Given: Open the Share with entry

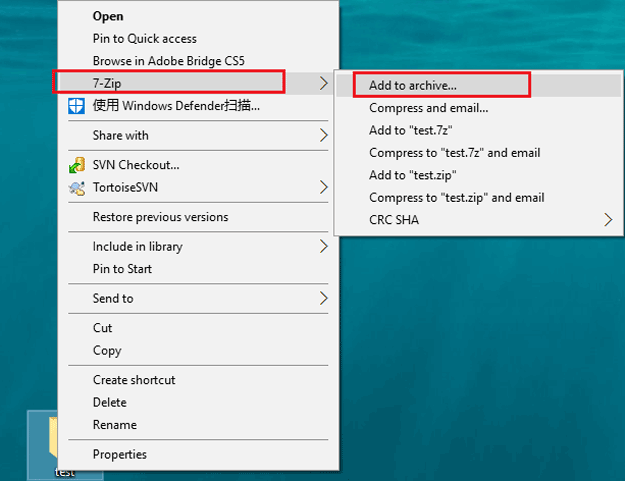Looking at the screenshot, I should point(199,135).
